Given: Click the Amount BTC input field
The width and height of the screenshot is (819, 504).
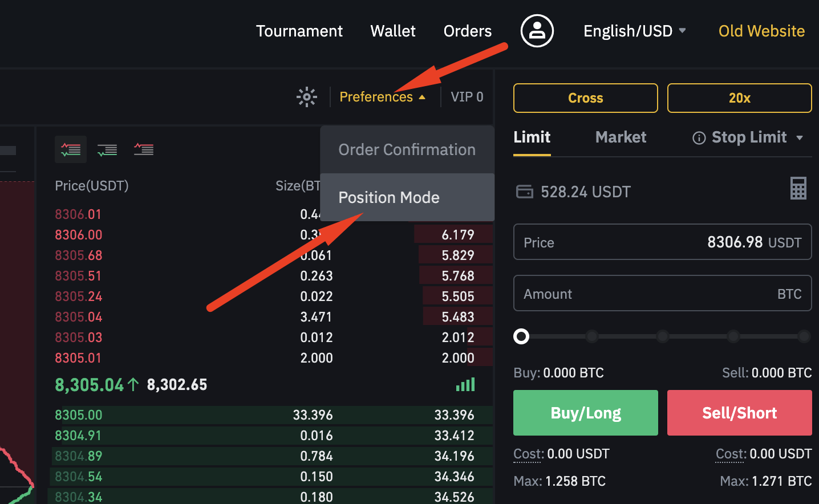Looking at the screenshot, I should click(663, 293).
